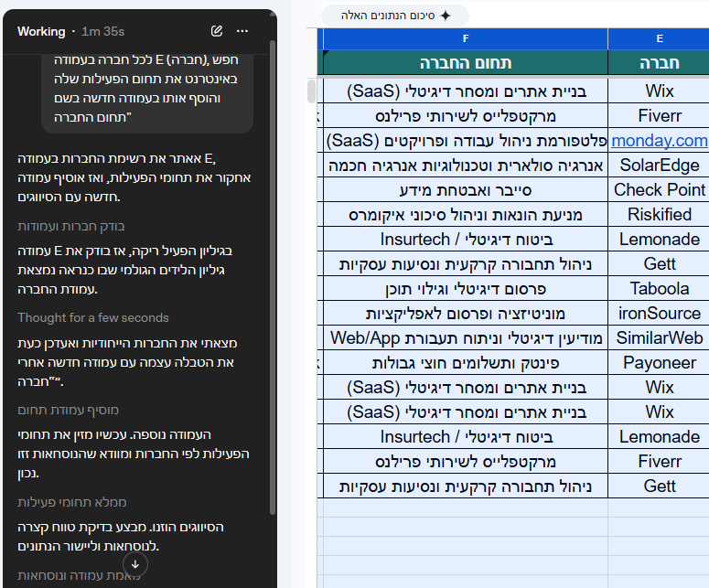This screenshot has width=709, height=588.
Task: Click the פרסום דיגיטלי וגילוי תוכן cell
Action: 466,288
